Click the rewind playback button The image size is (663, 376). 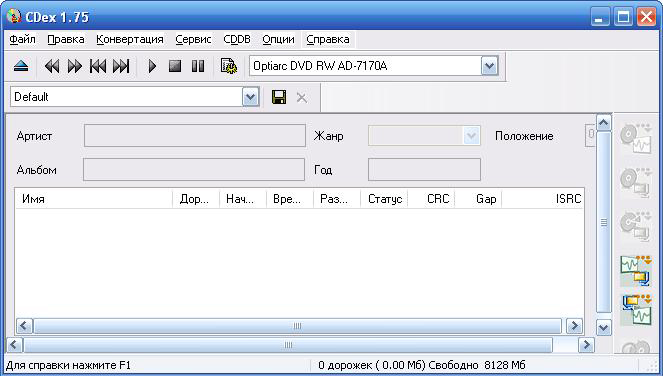pyautogui.click(x=52, y=66)
